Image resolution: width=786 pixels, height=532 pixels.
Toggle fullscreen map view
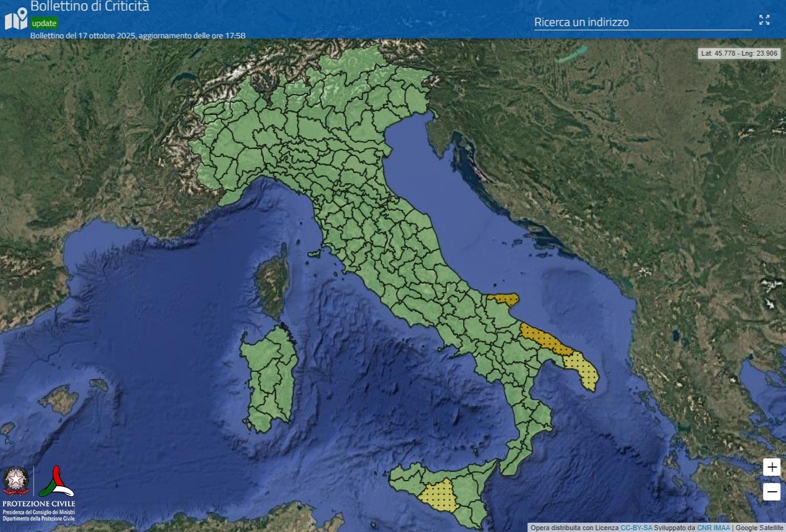pyautogui.click(x=764, y=20)
